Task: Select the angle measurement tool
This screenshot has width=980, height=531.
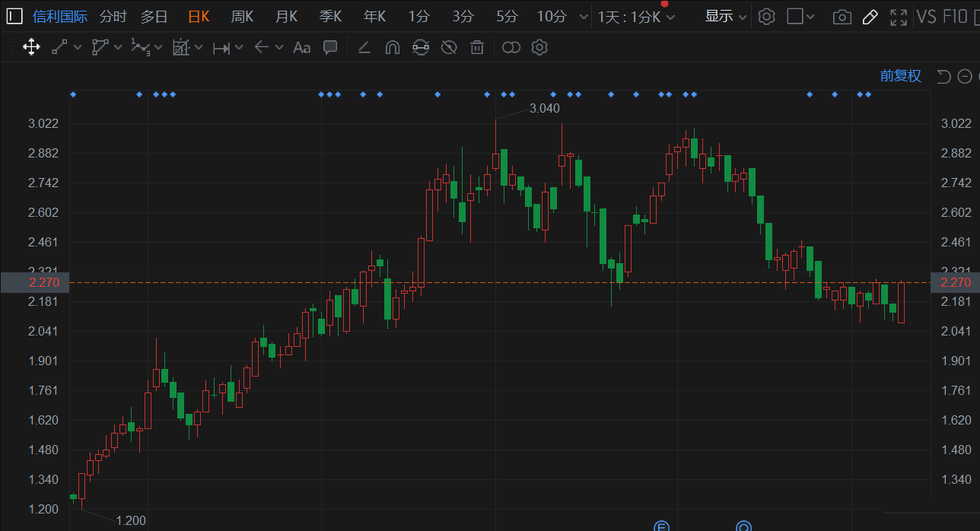Action: coord(364,47)
